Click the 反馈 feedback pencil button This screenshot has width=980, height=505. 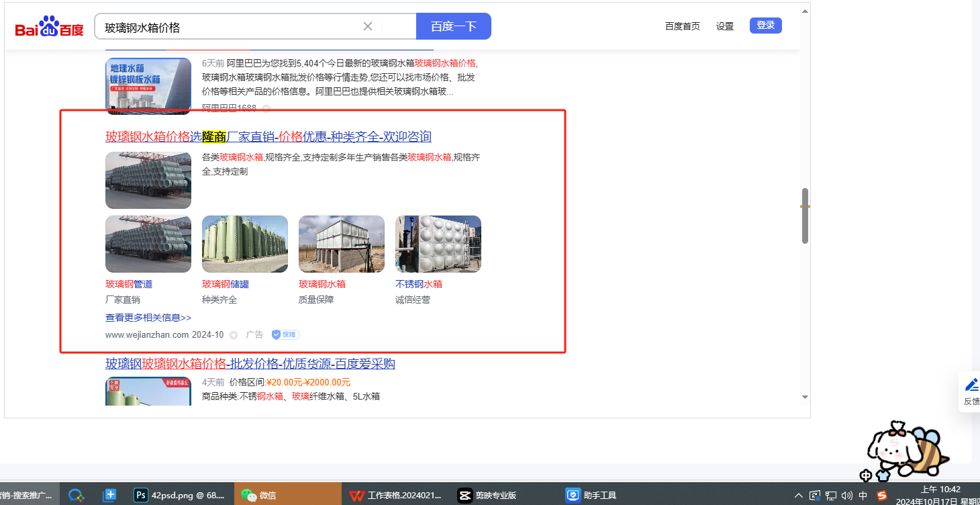point(971,392)
